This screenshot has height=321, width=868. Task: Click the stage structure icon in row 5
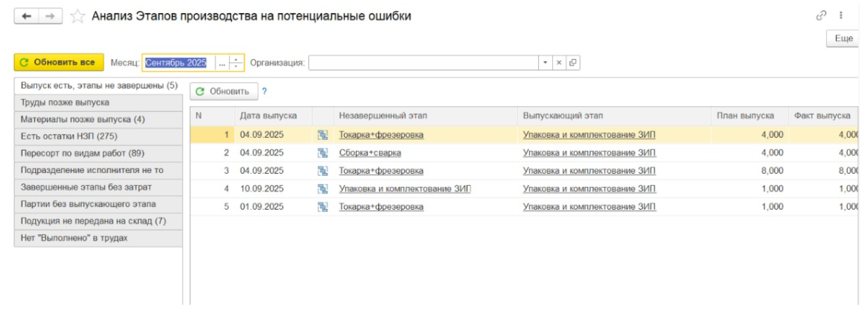(323, 206)
